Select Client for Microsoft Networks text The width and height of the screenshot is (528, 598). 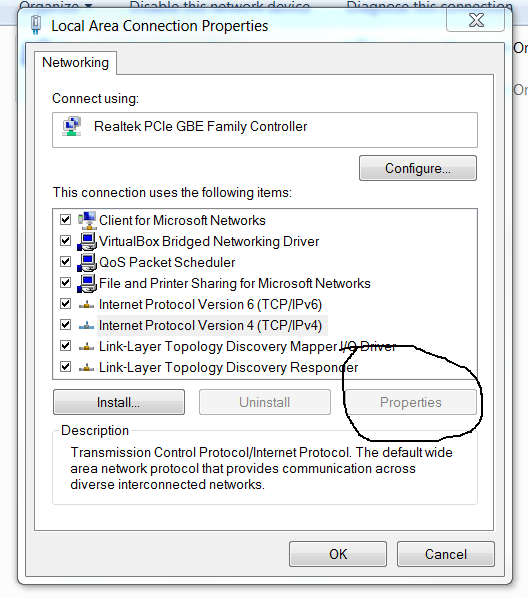[182, 220]
